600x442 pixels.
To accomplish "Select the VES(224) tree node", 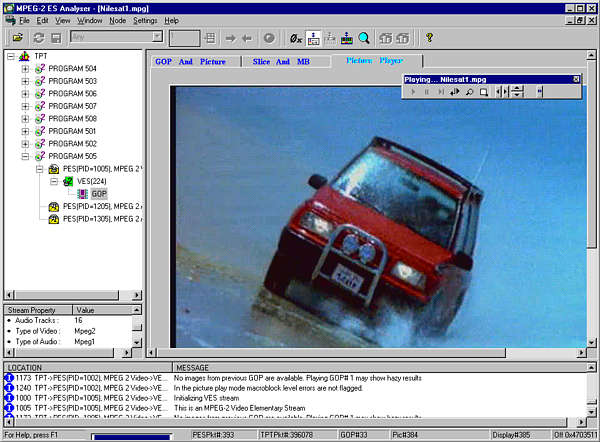I will coord(88,181).
